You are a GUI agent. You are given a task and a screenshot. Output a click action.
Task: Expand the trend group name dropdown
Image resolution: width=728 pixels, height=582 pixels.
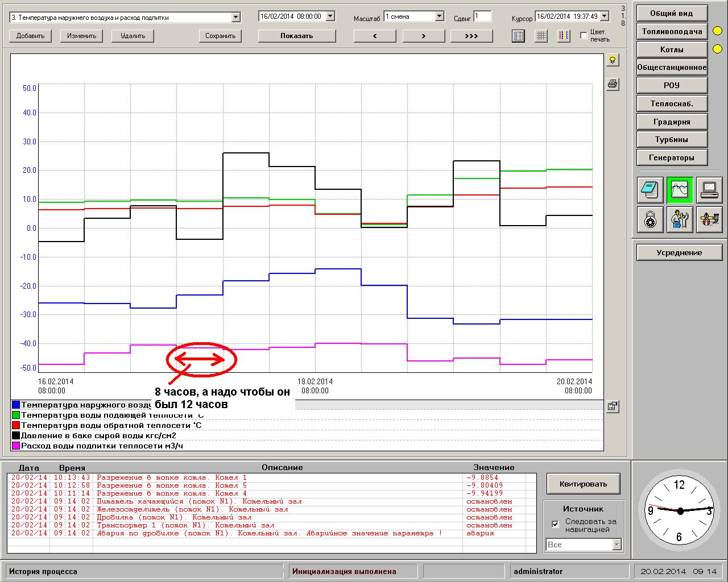tap(236, 18)
